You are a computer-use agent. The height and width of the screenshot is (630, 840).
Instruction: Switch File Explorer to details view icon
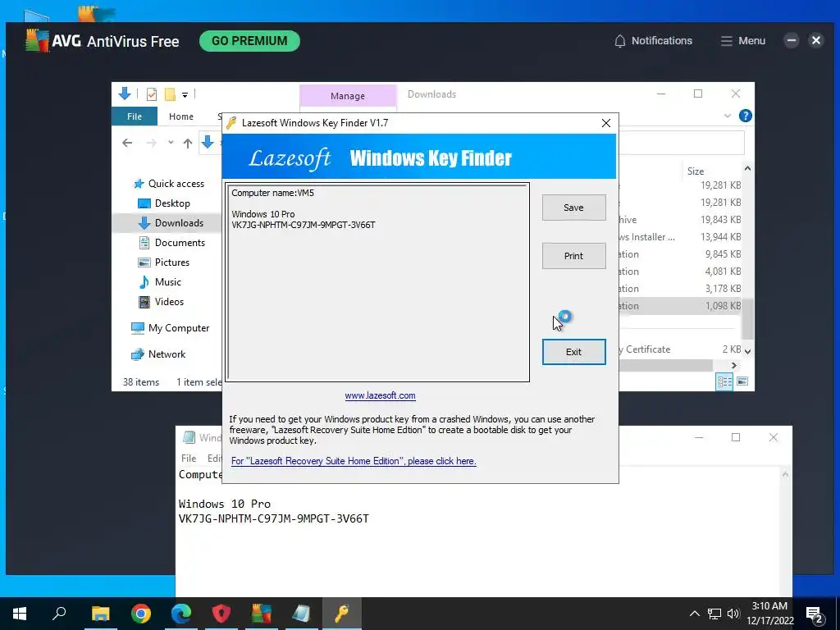(x=724, y=381)
